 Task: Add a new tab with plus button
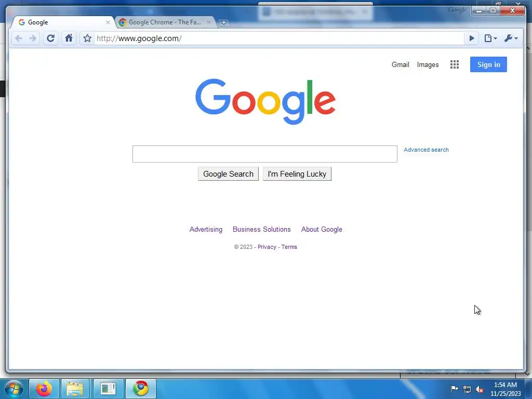(224, 22)
